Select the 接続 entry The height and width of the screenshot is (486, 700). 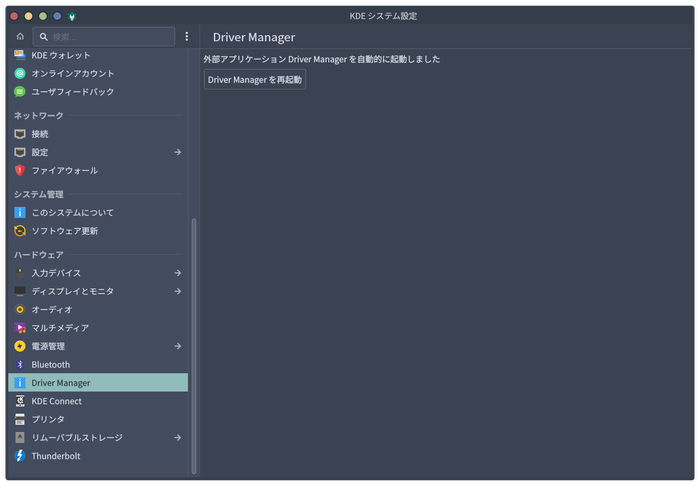[x=98, y=134]
